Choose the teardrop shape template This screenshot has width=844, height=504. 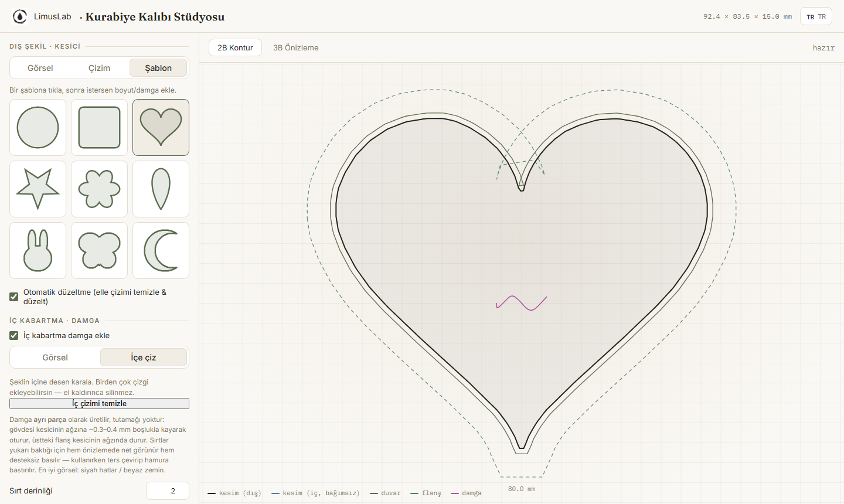(161, 189)
